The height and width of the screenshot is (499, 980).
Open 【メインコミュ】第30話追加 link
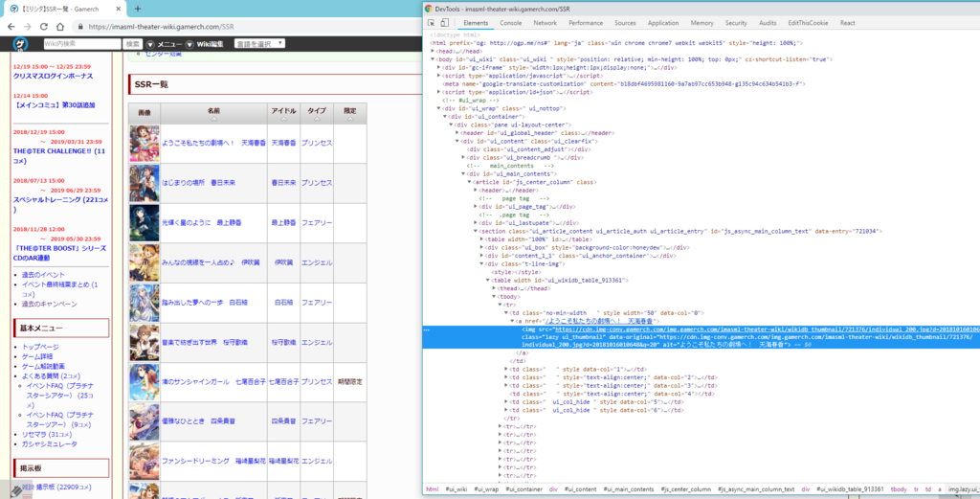tap(54, 105)
